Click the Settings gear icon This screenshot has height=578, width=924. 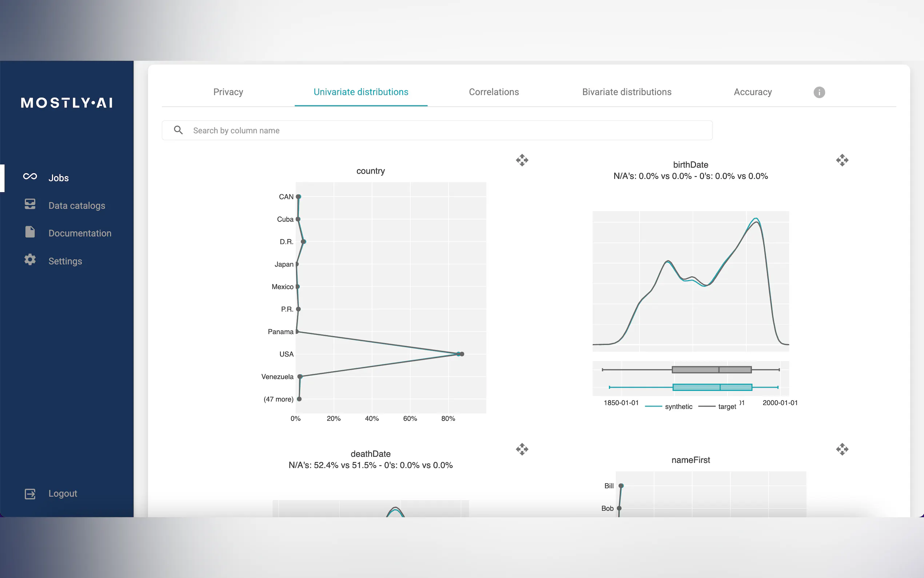(30, 260)
